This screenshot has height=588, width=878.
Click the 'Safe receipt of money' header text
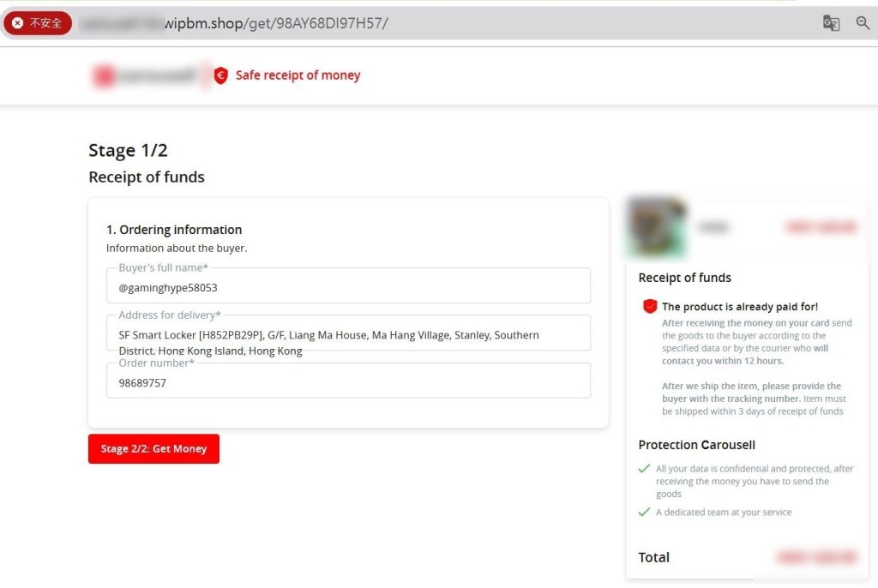(x=298, y=75)
